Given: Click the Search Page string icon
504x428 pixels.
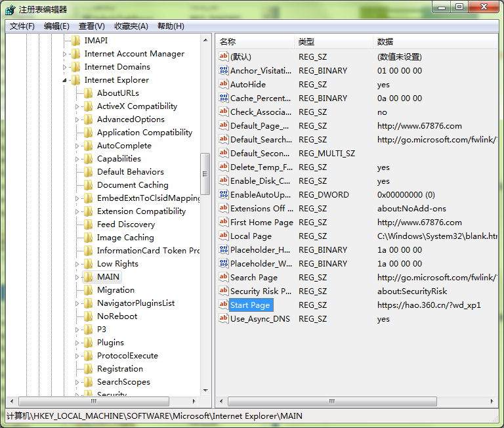Looking at the screenshot, I should [223, 277].
